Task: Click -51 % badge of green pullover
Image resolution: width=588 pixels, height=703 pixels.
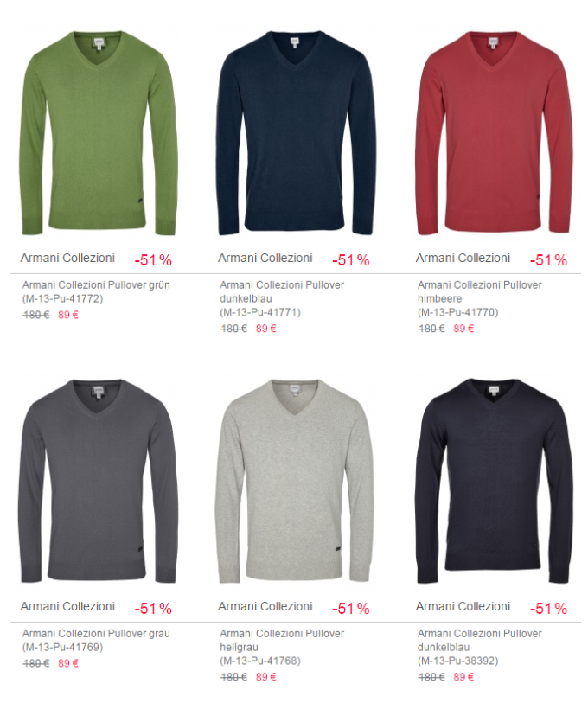Action: tap(153, 260)
